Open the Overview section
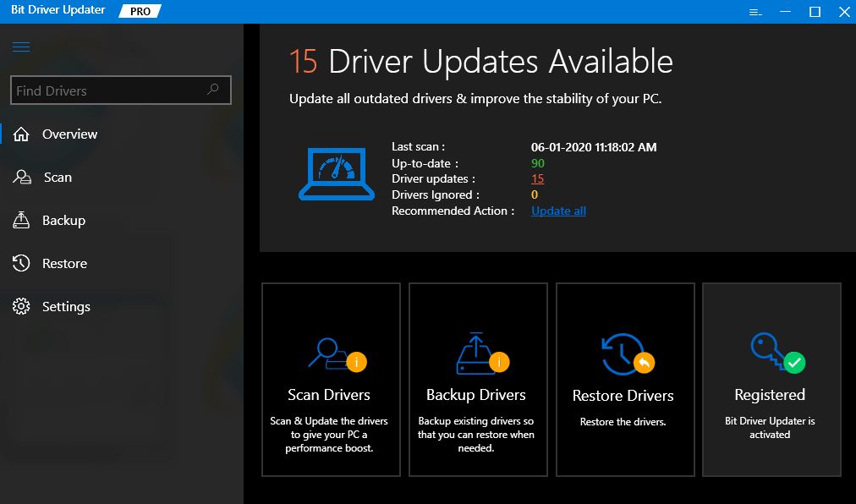This screenshot has height=504, width=856. (x=70, y=134)
